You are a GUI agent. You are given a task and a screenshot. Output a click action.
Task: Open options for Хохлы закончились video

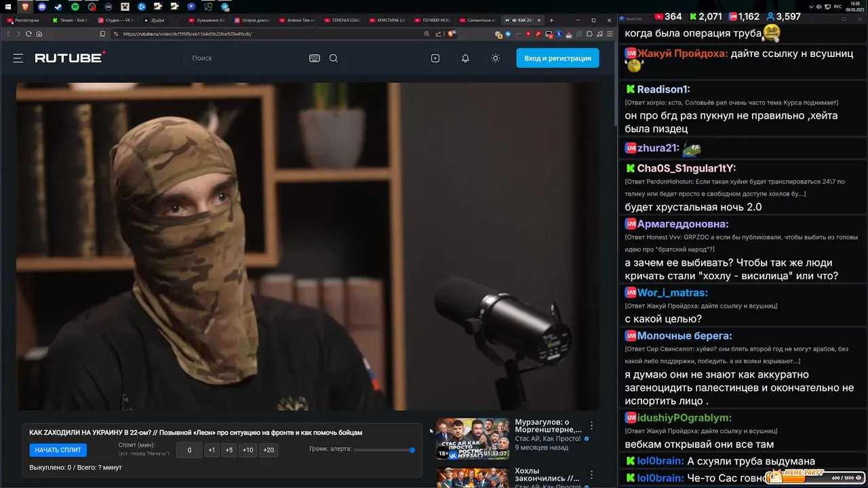(591, 474)
